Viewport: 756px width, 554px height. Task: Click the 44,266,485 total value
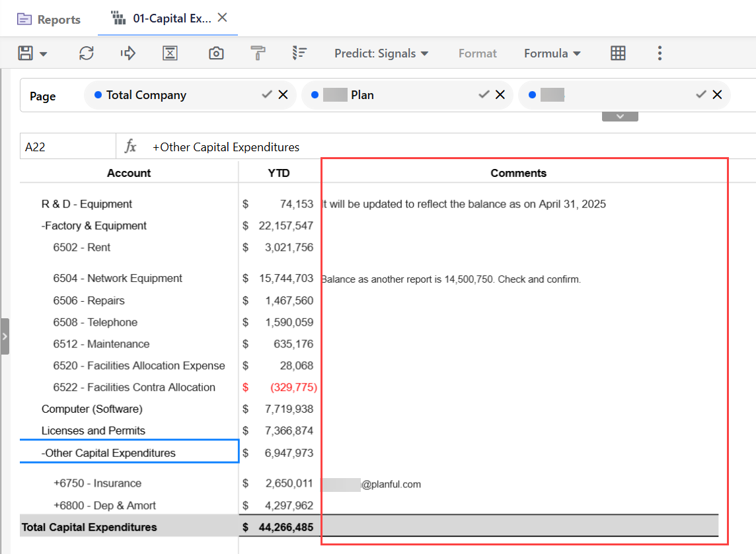[x=286, y=527]
